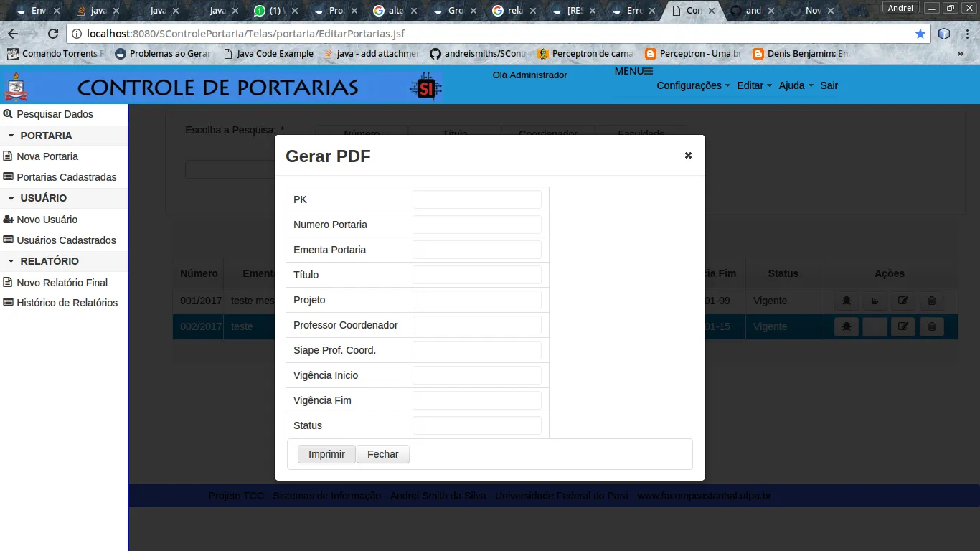Click the page info icon before localhost
Image resolution: width=980 pixels, height=551 pixels.
click(x=77, y=34)
